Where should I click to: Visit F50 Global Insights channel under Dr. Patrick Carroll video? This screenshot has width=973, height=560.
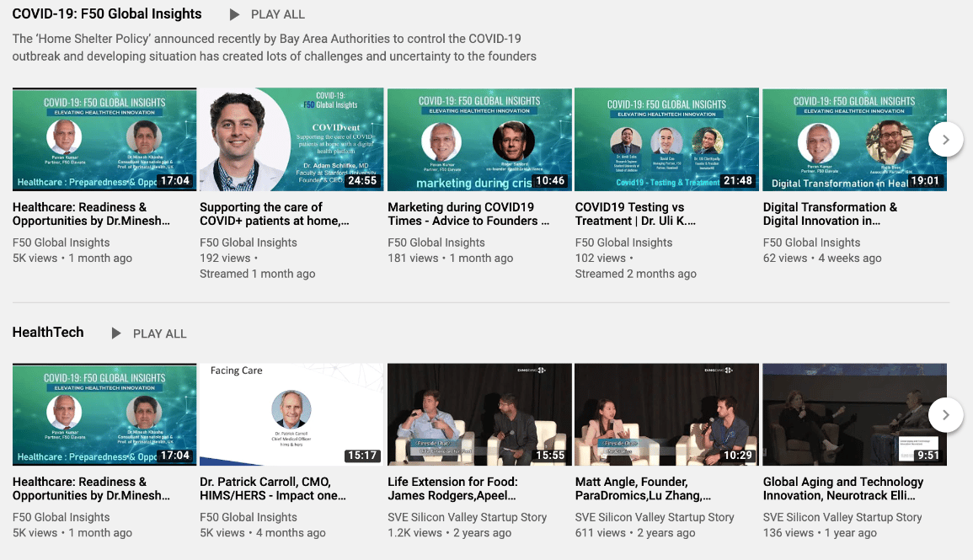(249, 517)
